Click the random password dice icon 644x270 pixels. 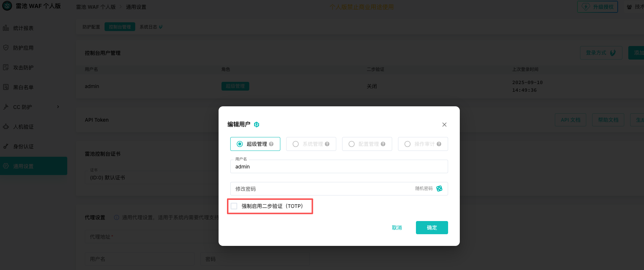tap(439, 189)
